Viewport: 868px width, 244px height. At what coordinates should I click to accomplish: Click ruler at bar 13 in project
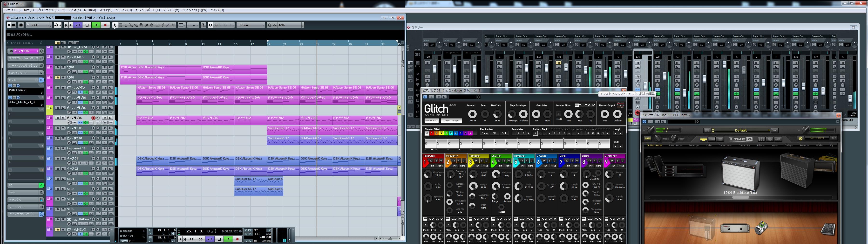tap(219, 44)
